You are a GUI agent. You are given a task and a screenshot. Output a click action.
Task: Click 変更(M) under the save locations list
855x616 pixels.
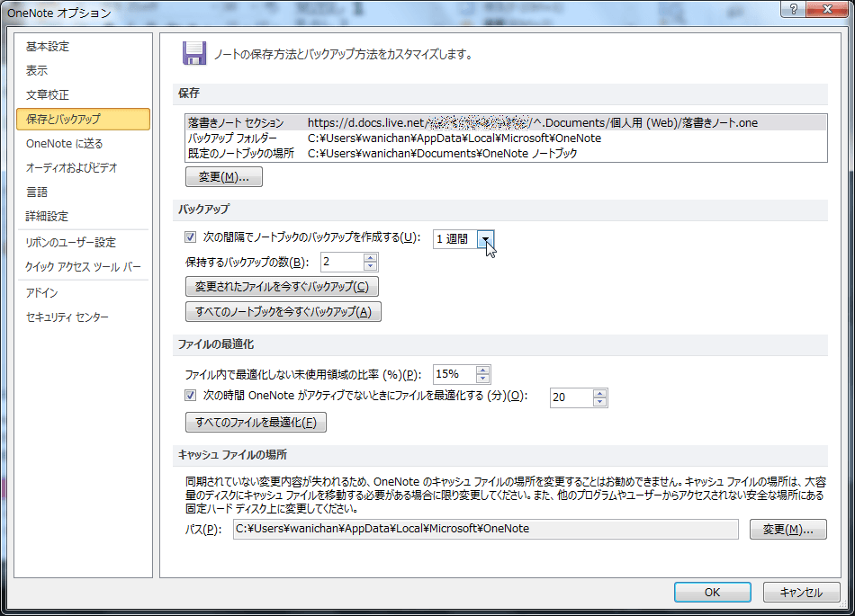pos(223,177)
